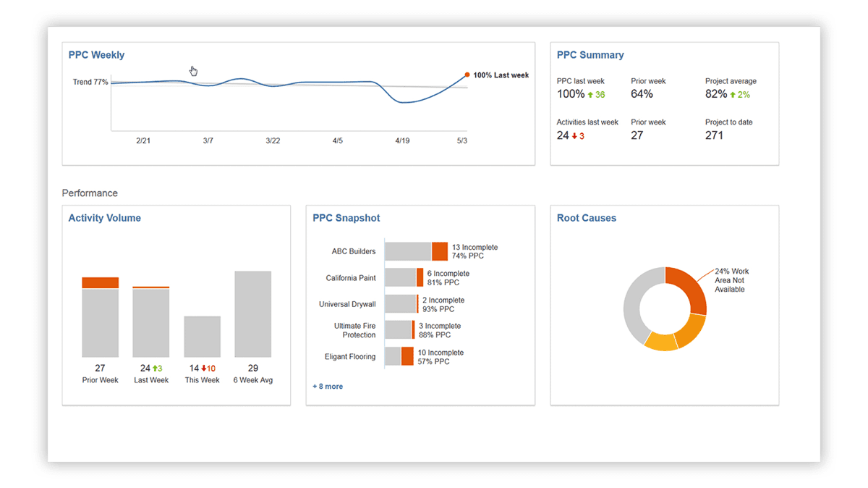
Task: Select the orange top of the Prior Week bar
Action: (100, 282)
